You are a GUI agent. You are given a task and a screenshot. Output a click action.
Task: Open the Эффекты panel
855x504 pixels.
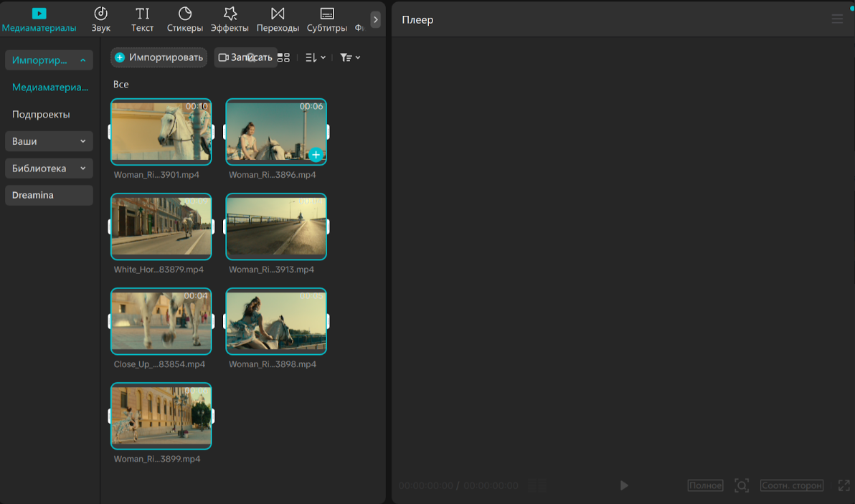click(230, 19)
